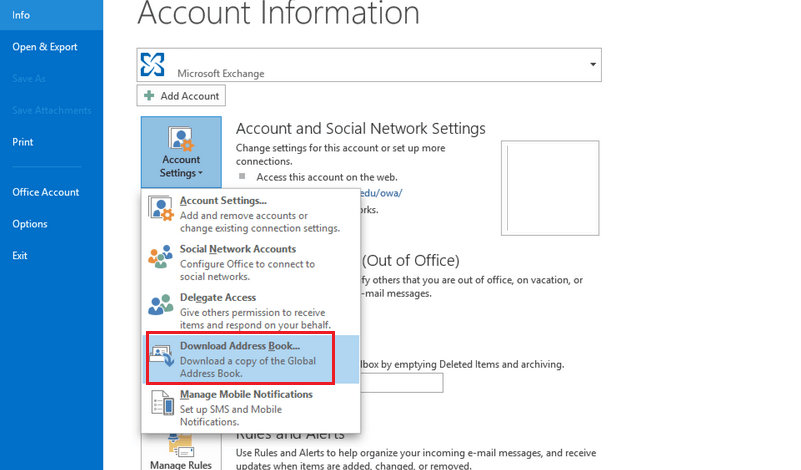Image resolution: width=801 pixels, height=470 pixels.
Task: Open the account selection dropdown arrow
Action: pos(593,64)
